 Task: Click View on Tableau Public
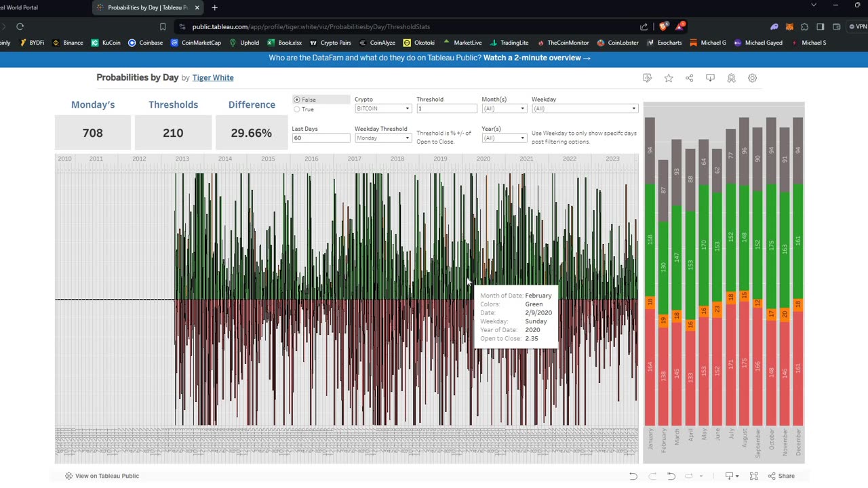(102, 476)
